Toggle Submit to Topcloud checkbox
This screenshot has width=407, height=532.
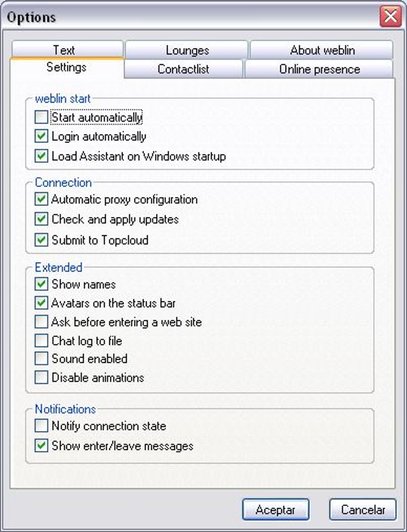[41, 240]
